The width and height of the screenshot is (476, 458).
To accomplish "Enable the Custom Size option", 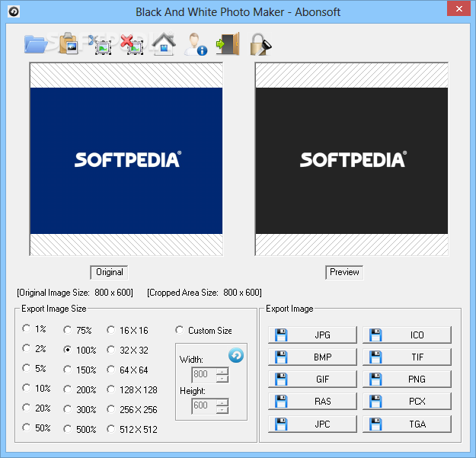I will [203, 330].
